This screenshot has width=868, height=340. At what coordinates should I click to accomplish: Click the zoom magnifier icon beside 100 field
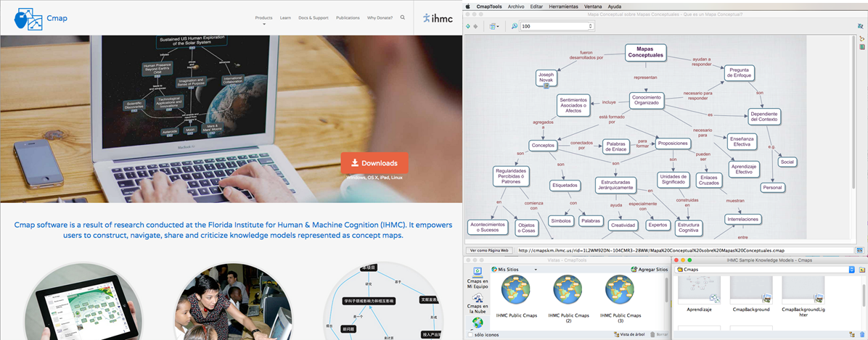[x=515, y=26]
